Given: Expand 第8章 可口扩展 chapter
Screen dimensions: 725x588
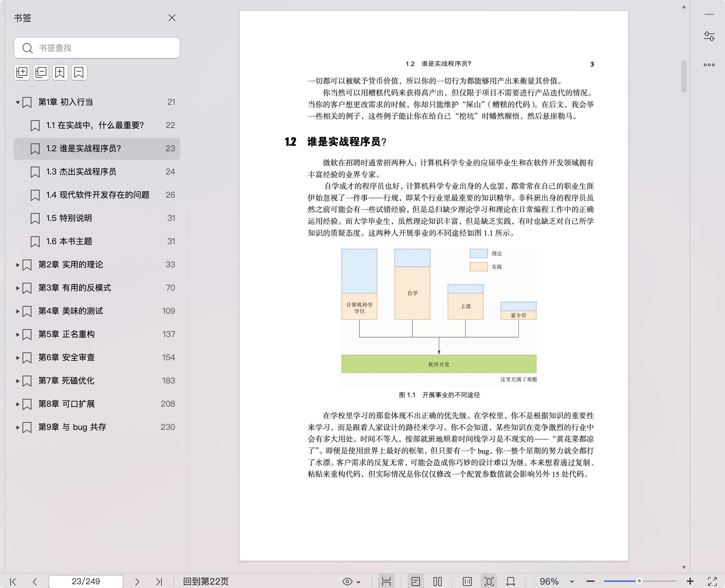Looking at the screenshot, I should (x=18, y=404).
